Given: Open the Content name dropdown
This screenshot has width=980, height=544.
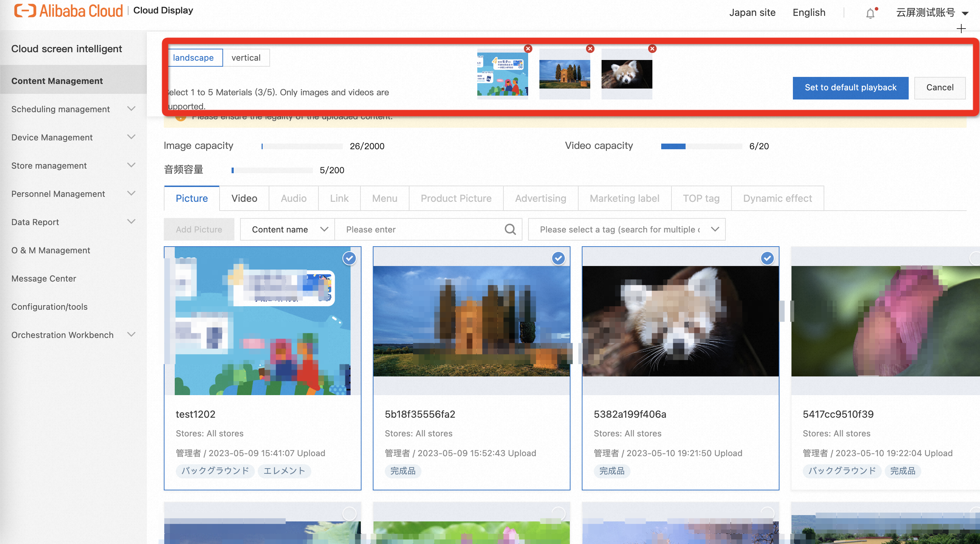Looking at the screenshot, I should coord(287,229).
